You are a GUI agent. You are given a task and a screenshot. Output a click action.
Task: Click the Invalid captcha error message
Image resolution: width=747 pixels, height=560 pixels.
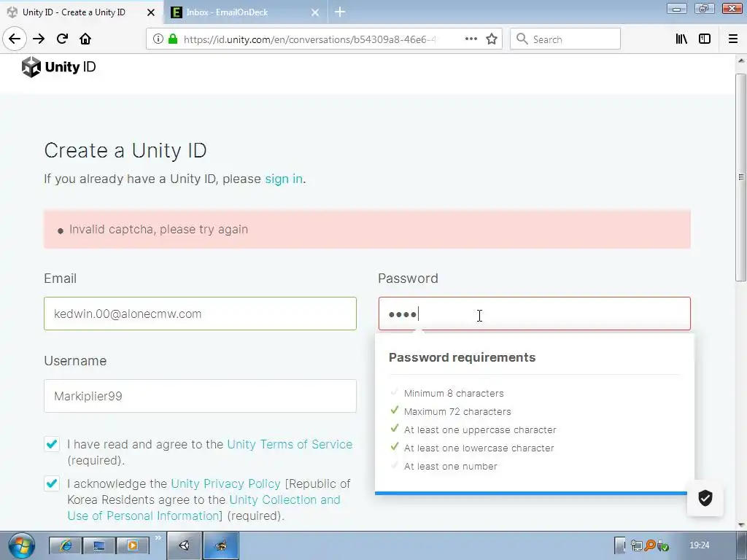click(158, 230)
